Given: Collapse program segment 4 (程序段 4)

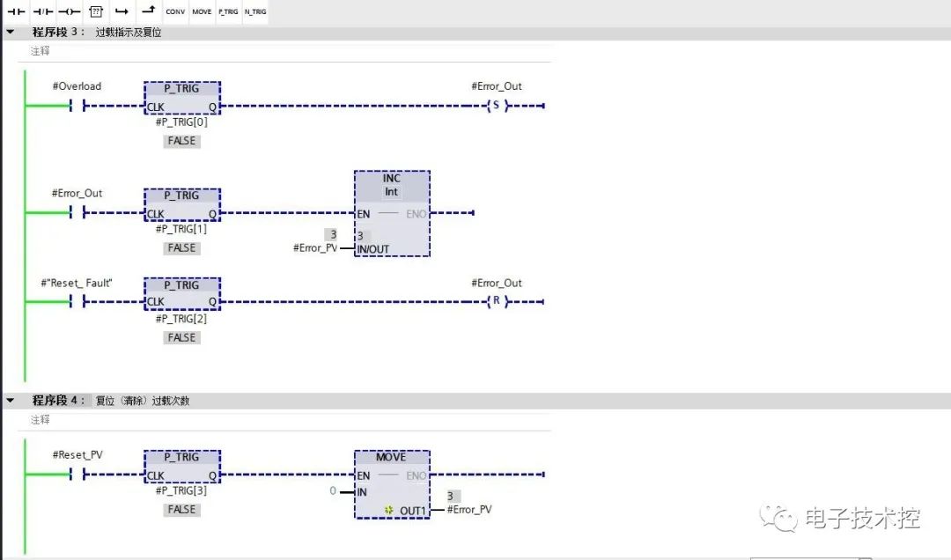Looking at the screenshot, I should point(11,401).
